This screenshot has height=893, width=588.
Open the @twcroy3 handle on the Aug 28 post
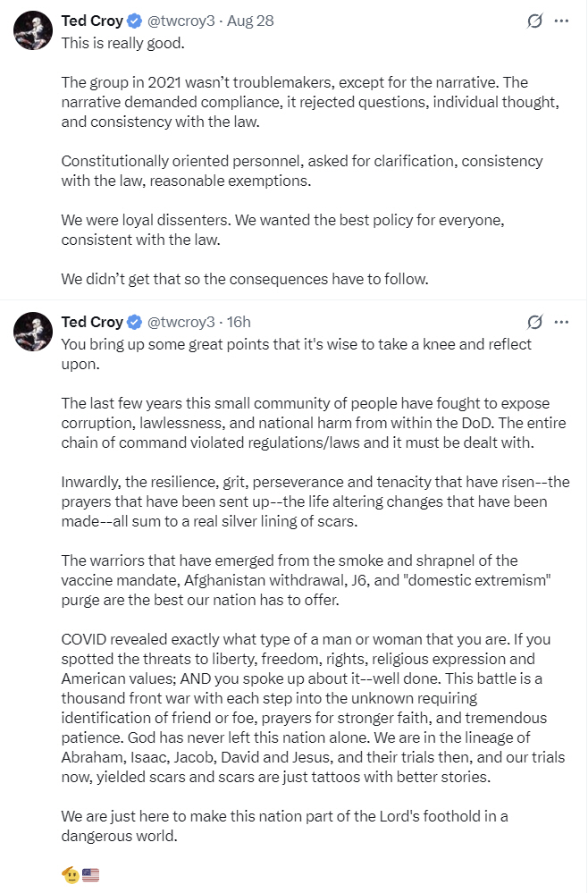click(181, 21)
